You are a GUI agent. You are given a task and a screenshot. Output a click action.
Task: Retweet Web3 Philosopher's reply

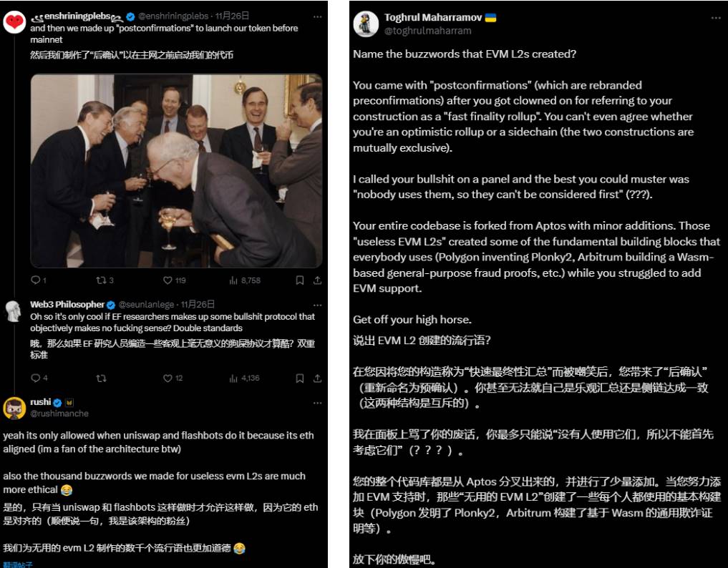click(x=101, y=378)
